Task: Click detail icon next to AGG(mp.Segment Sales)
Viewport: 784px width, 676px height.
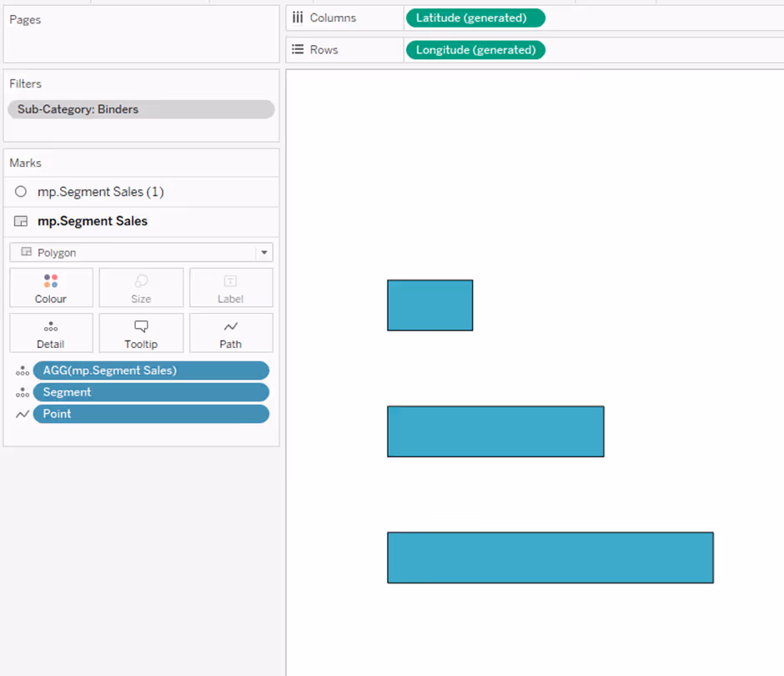Action: click(x=22, y=371)
